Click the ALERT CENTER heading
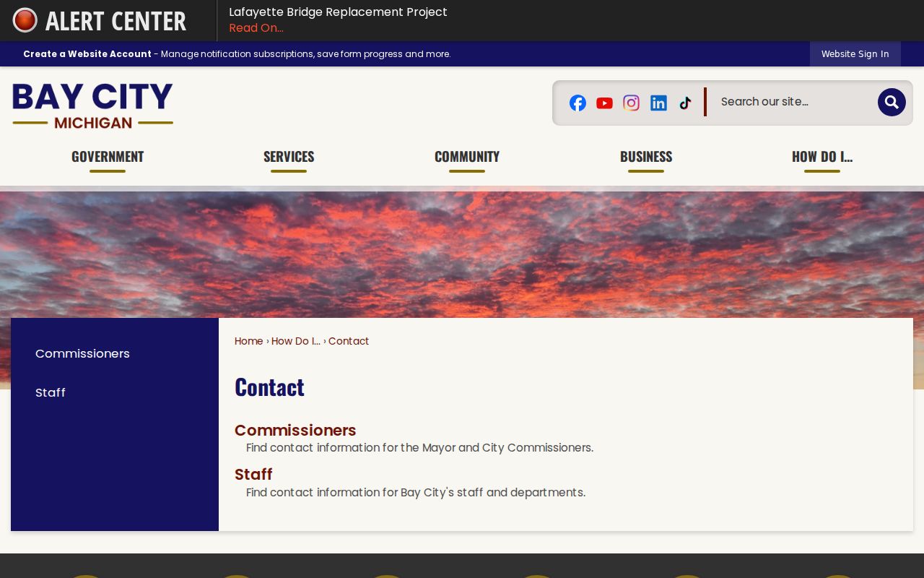The width and height of the screenshot is (924, 578). 115,21
